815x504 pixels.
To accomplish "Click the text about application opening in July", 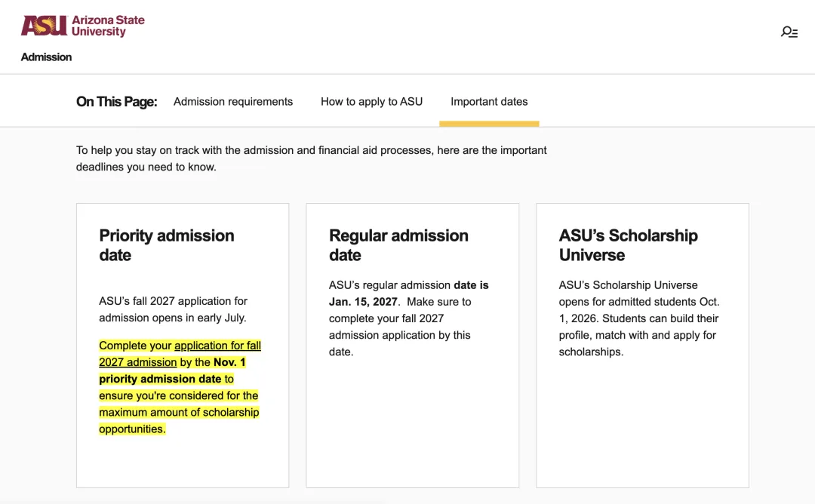I will click(x=173, y=309).
